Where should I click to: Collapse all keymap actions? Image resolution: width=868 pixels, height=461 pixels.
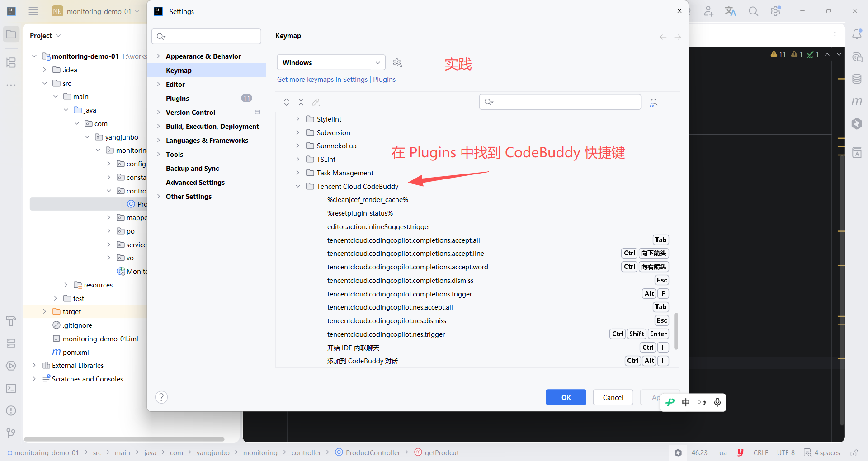pos(301,102)
